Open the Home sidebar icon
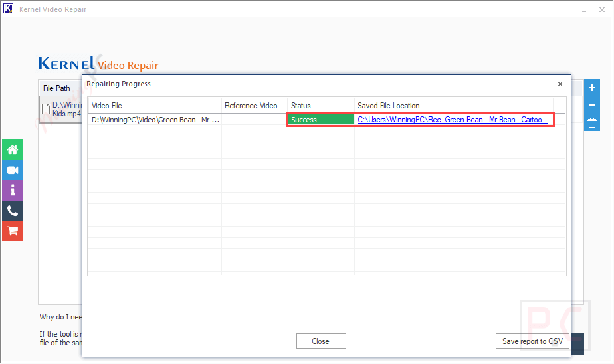 (13, 150)
